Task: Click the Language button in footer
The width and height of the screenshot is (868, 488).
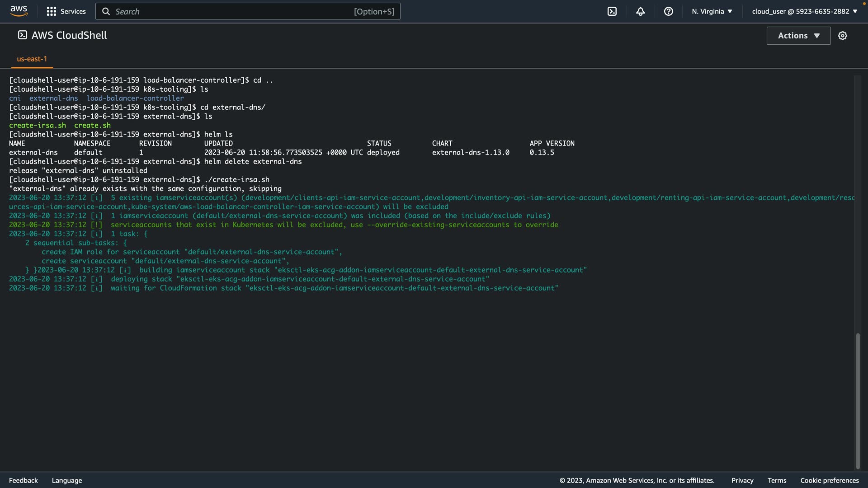Action: tap(67, 480)
